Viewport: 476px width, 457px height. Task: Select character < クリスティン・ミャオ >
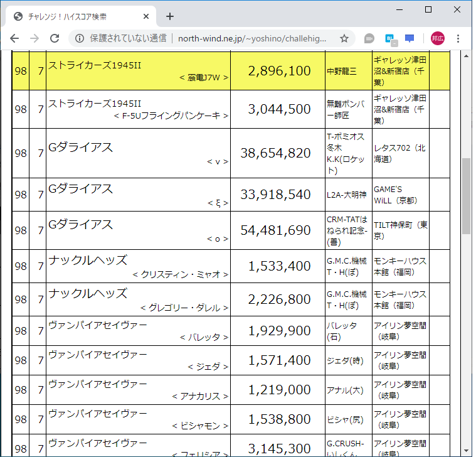coord(181,275)
